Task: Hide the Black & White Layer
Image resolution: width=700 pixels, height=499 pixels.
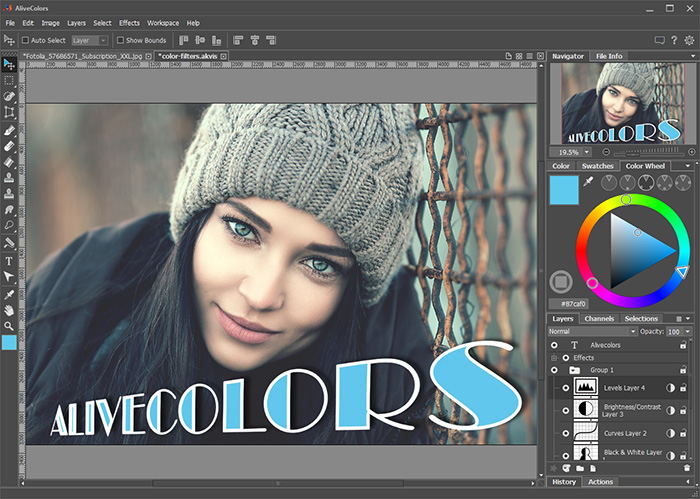Action: (x=566, y=455)
